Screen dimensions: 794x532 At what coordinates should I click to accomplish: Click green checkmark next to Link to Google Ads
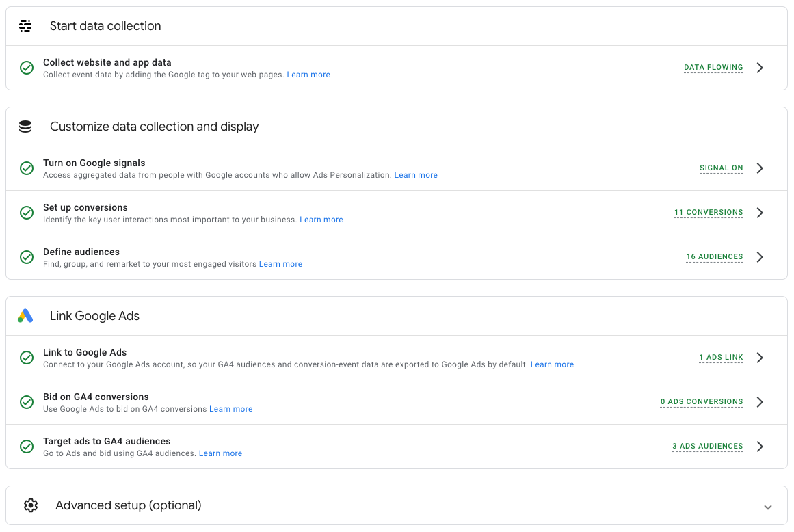(27, 358)
